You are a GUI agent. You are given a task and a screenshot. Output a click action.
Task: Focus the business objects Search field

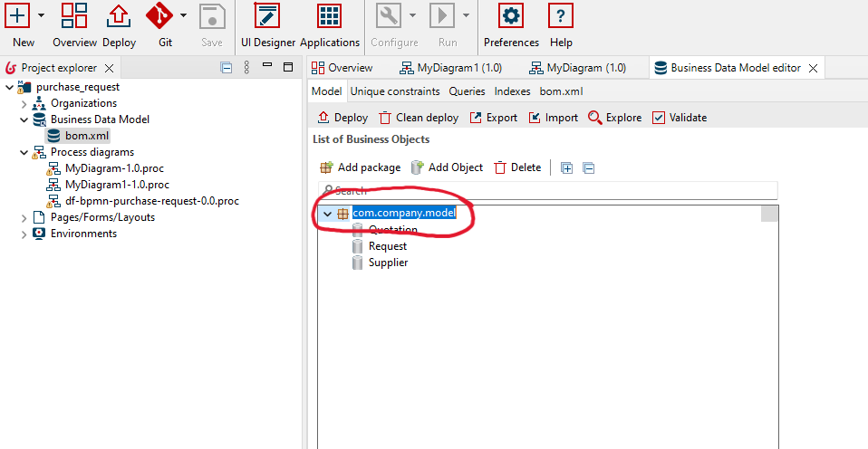click(x=547, y=190)
